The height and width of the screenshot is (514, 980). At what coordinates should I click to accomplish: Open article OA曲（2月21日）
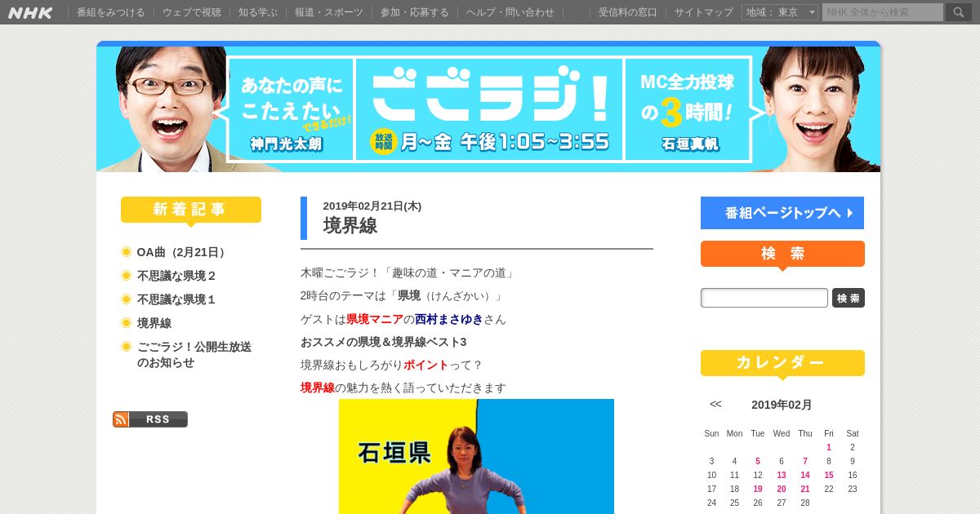[x=183, y=252]
